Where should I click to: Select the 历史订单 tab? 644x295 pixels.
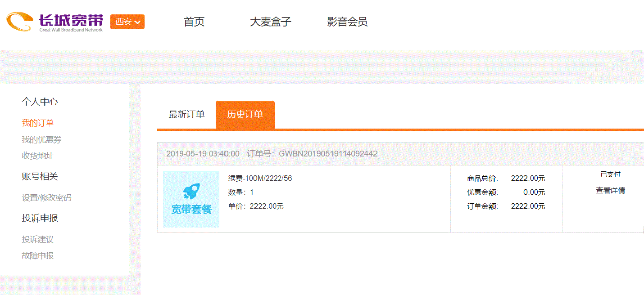[245, 115]
